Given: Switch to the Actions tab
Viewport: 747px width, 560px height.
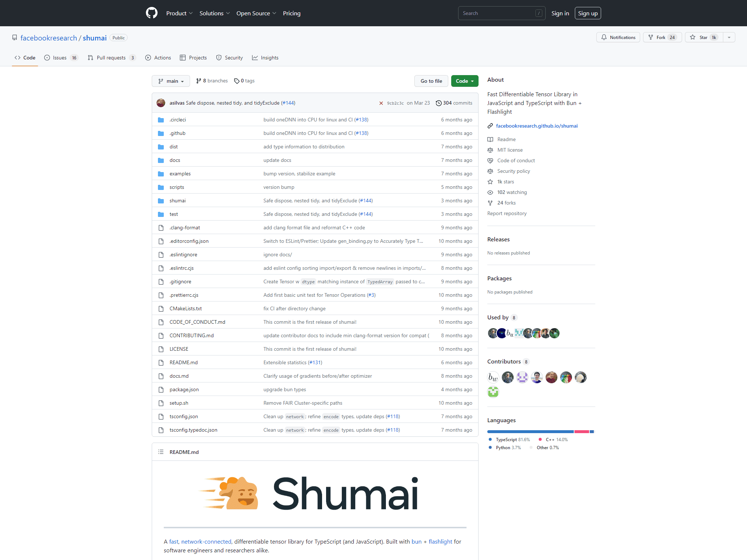Looking at the screenshot, I should point(158,58).
